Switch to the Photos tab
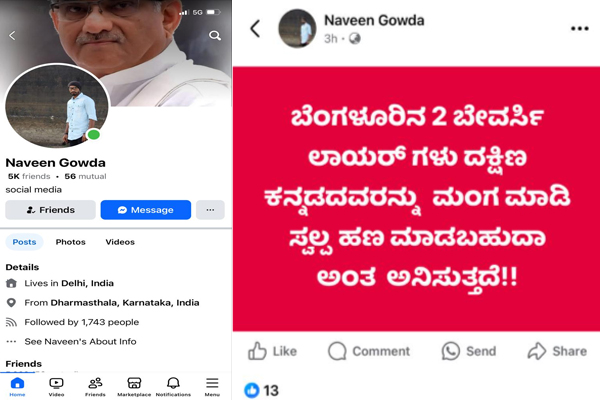Viewport: 600px width, 400px height. (70, 242)
